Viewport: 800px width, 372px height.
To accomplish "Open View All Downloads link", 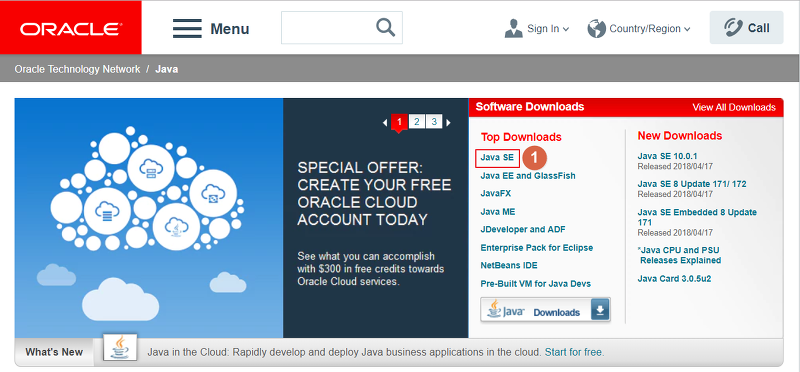I will pyautogui.click(x=734, y=107).
